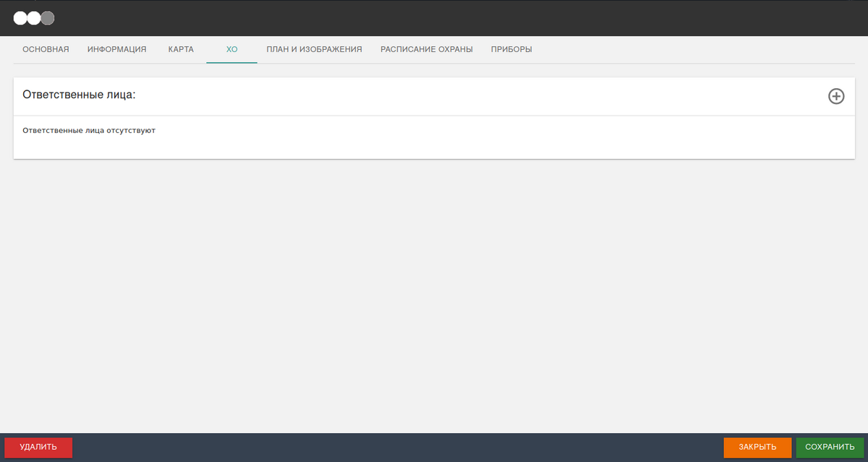The height and width of the screenshot is (462, 868).
Task: Click the middle white circle of the logo
Action: pyautogui.click(x=34, y=18)
